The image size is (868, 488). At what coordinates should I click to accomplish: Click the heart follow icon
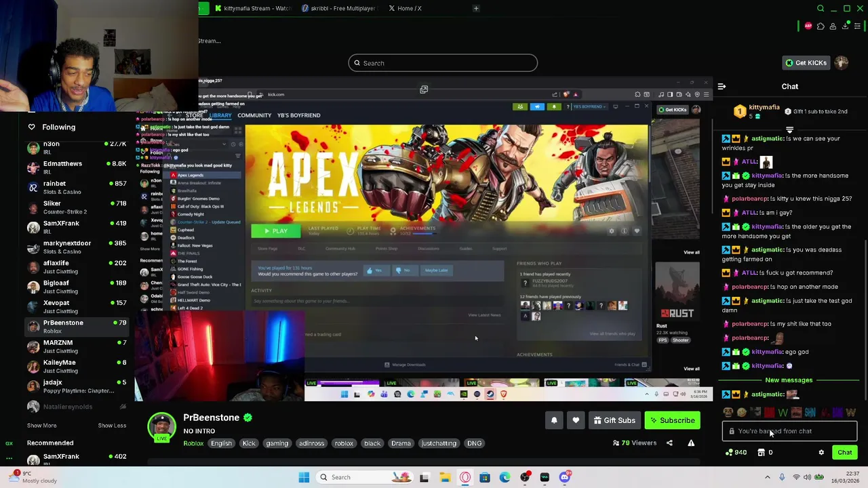576,420
